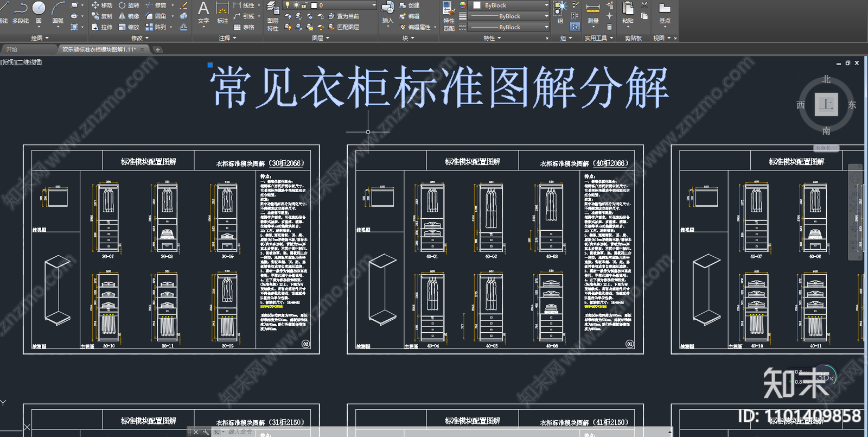The width and height of the screenshot is (868, 437).
Task: Click 特性匹配 match properties
Action: (449, 16)
